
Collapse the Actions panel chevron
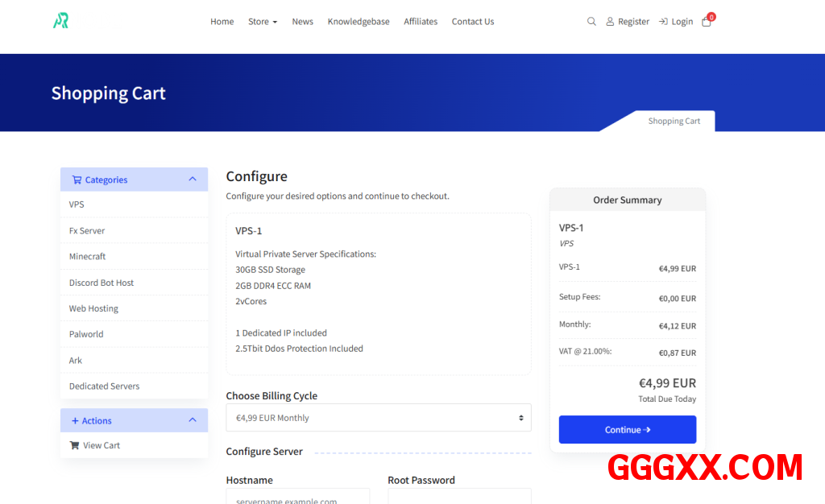(193, 420)
